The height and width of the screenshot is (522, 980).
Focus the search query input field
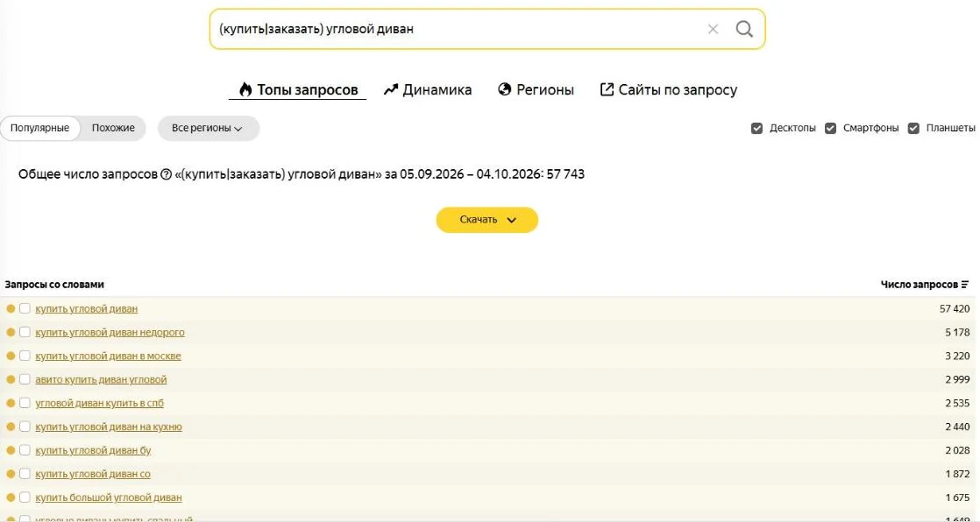[459, 29]
